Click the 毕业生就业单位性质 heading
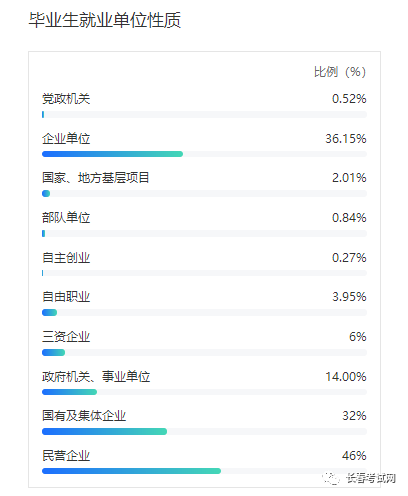Screen dimensions: 408x496 [x=105, y=20]
